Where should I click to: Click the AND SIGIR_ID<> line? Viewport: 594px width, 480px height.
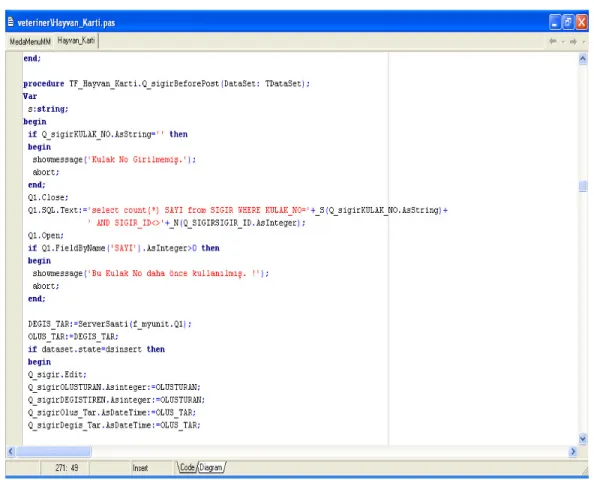[196, 223]
